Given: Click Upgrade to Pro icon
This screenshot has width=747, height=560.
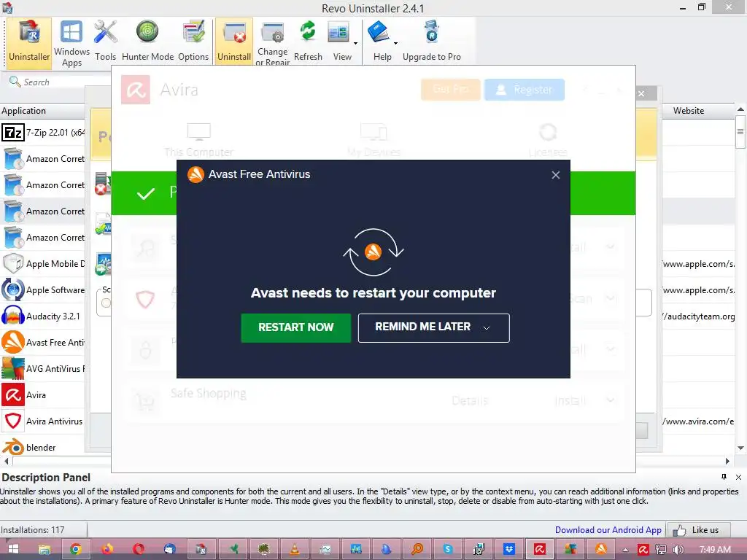Looking at the screenshot, I should pos(432,41).
